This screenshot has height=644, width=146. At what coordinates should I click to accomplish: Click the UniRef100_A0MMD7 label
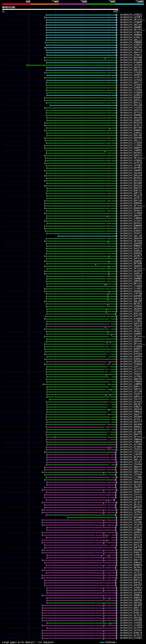(x=131, y=334)
